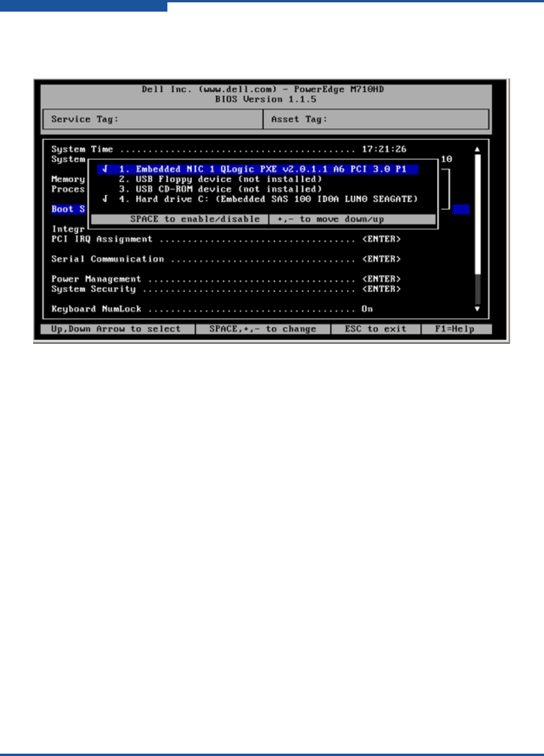Click the scrollbar up arrow
Screen dimensions: 544x756
[478, 149]
